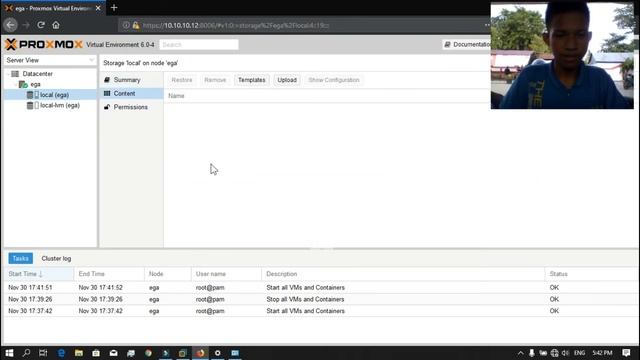The image size is (640, 360).
Task: Reload the page with the refresh icon
Action: pos(41,25)
